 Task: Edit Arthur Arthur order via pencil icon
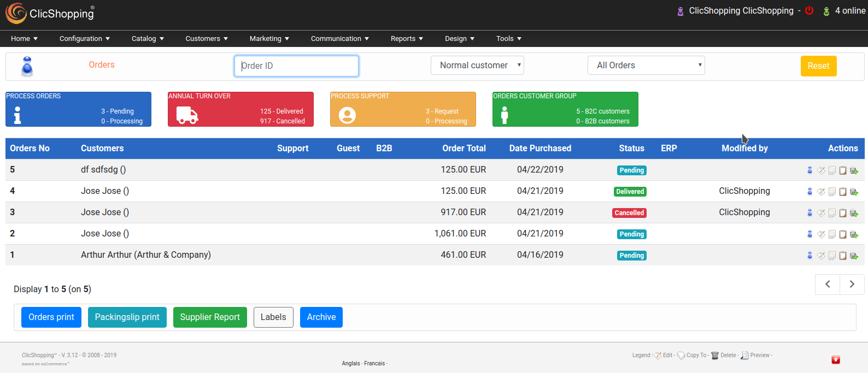tap(821, 255)
